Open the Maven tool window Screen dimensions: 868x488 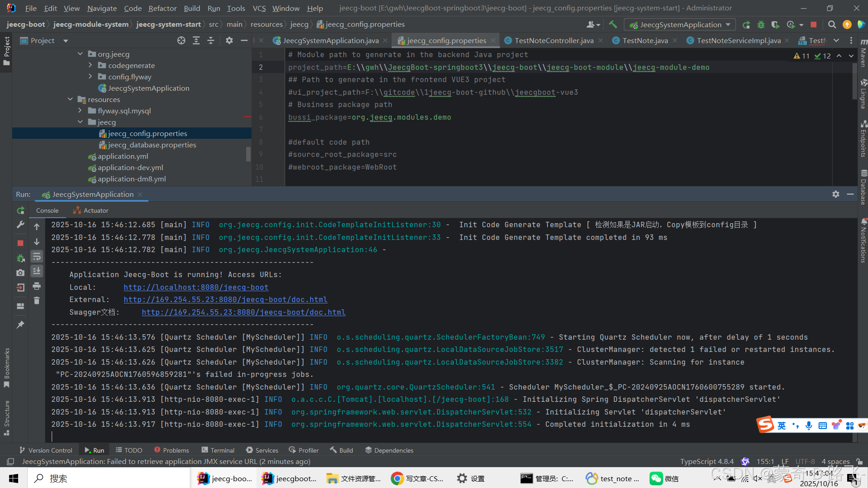coord(863,54)
